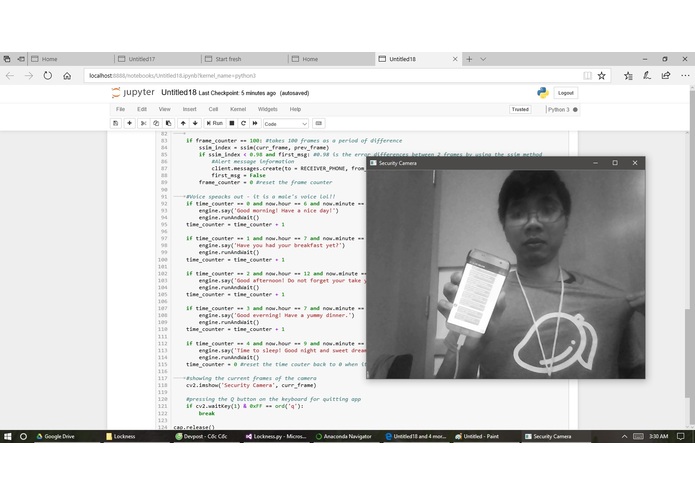The width and height of the screenshot is (695, 494).
Task: Switch to the first Home browser tab
Action: coord(71,59)
